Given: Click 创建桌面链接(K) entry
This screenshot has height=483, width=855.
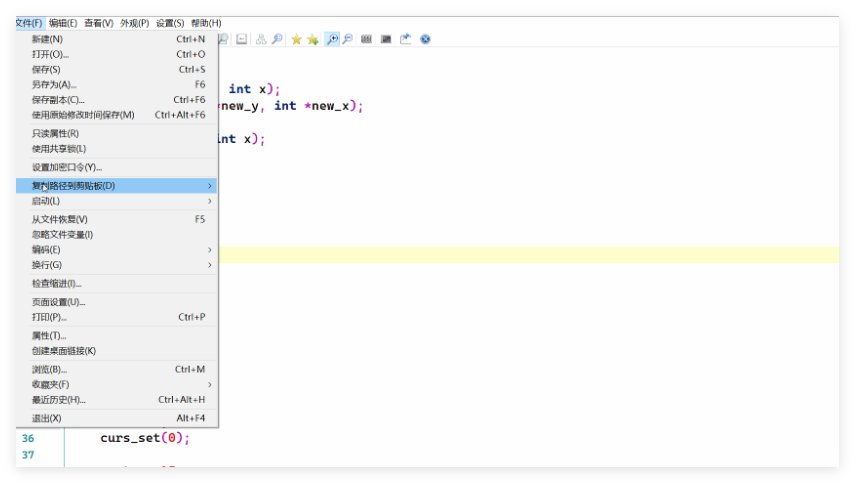Looking at the screenshot, I should click(117, 351).
